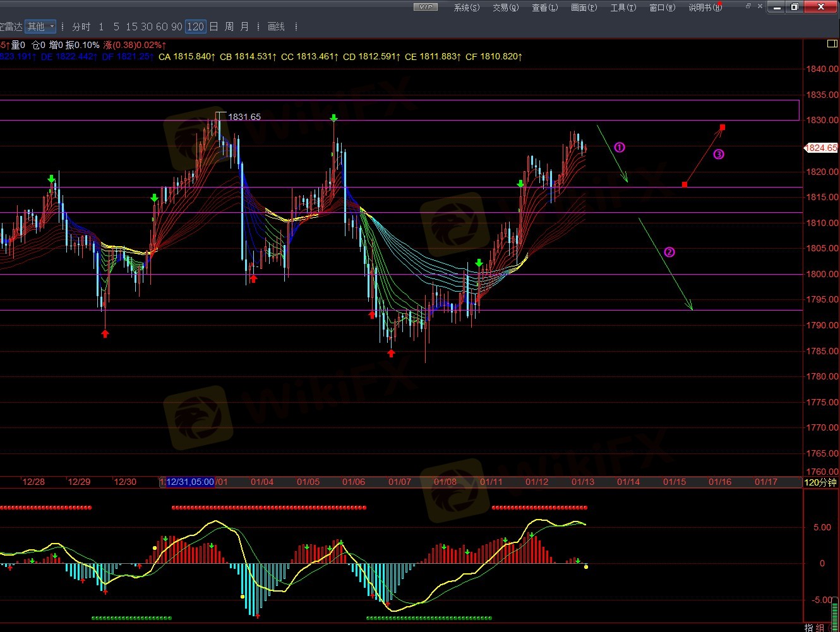840x632 pixels.
Task: Click the red square endpoint of arrow 3
Action: coord(723,127)
